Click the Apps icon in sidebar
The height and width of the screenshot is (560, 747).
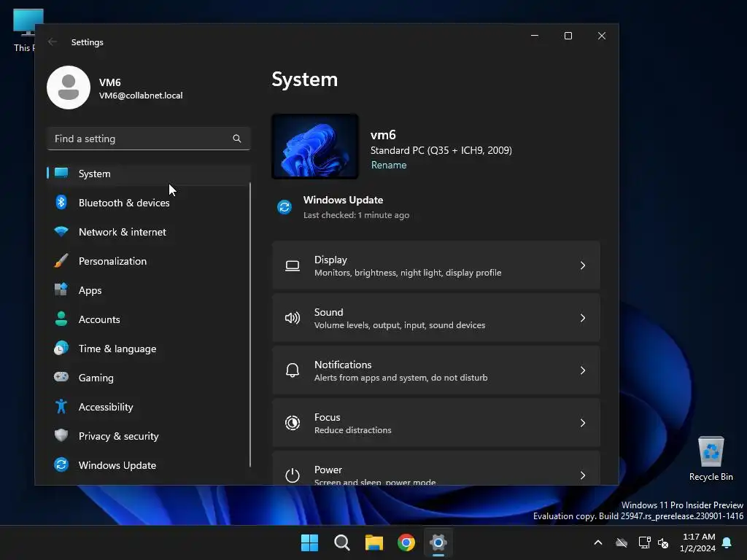coord(61,289)
